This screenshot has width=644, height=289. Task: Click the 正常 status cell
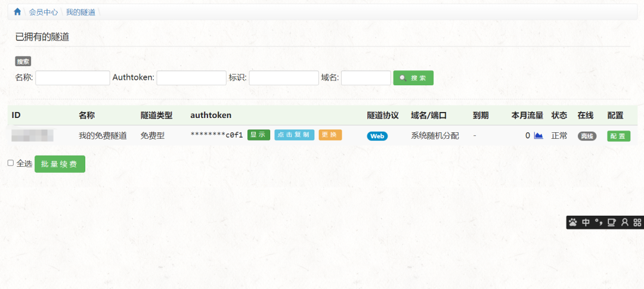[x=559, y=135]
